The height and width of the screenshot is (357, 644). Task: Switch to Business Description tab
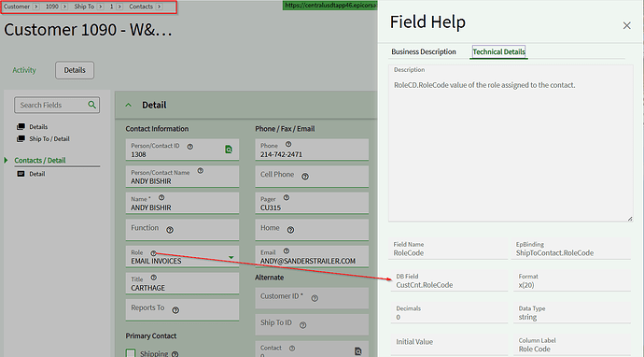[x=424, y=51]
